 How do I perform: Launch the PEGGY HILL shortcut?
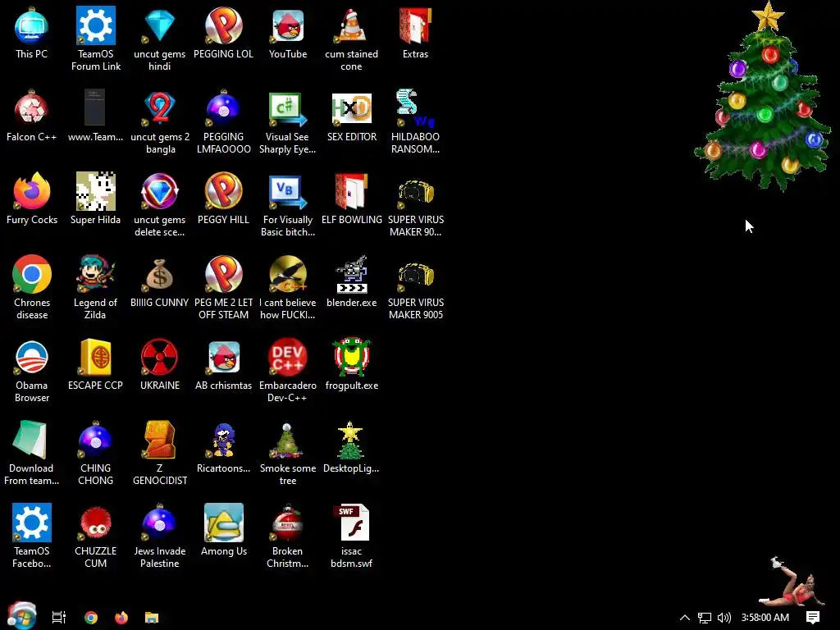pos(223,199)
